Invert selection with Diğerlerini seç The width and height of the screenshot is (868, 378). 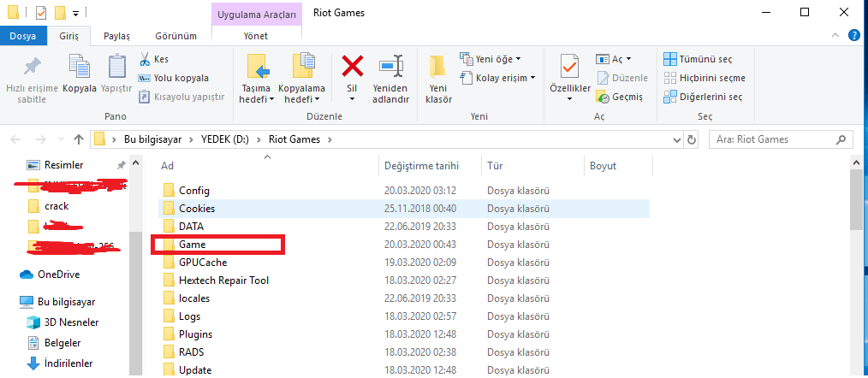tap(703, 97)
